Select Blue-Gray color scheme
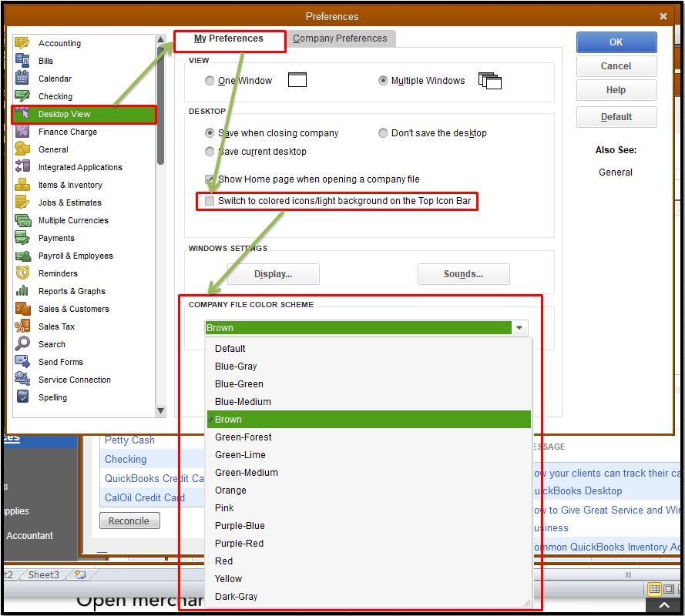685x616 pixels. [369, 367]
